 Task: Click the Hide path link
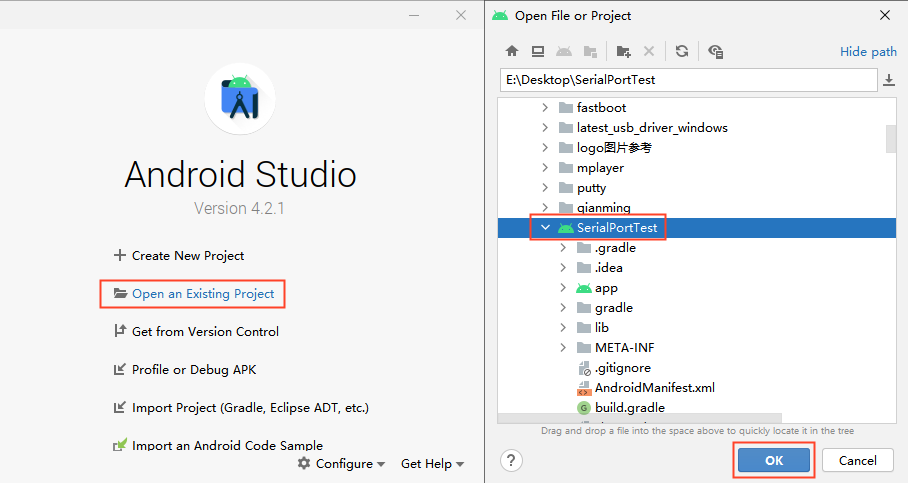pyautogui.click(x=868, y=52)
